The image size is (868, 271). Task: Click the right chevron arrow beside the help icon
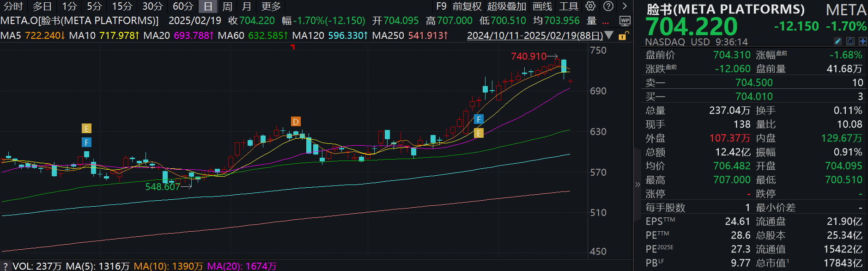[625, 6]
